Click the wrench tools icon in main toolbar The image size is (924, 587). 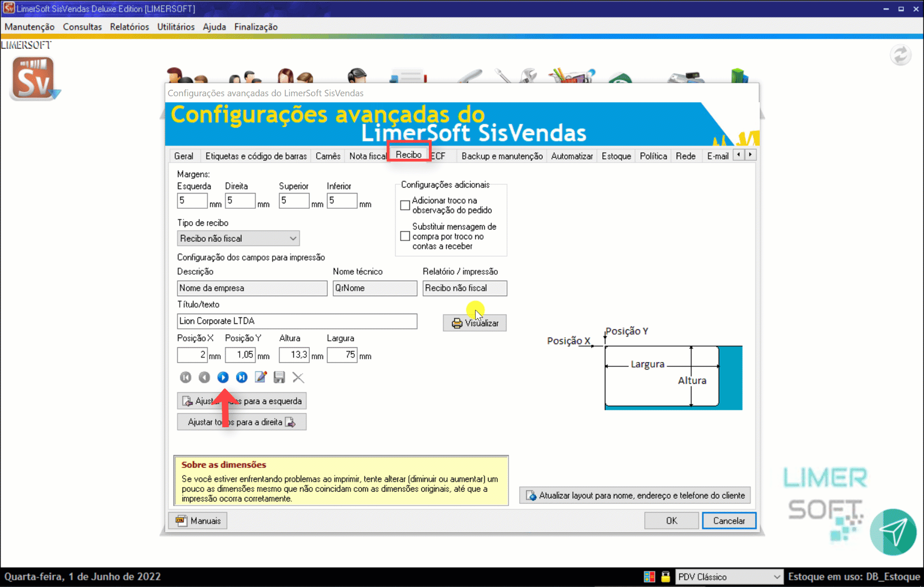516,75
